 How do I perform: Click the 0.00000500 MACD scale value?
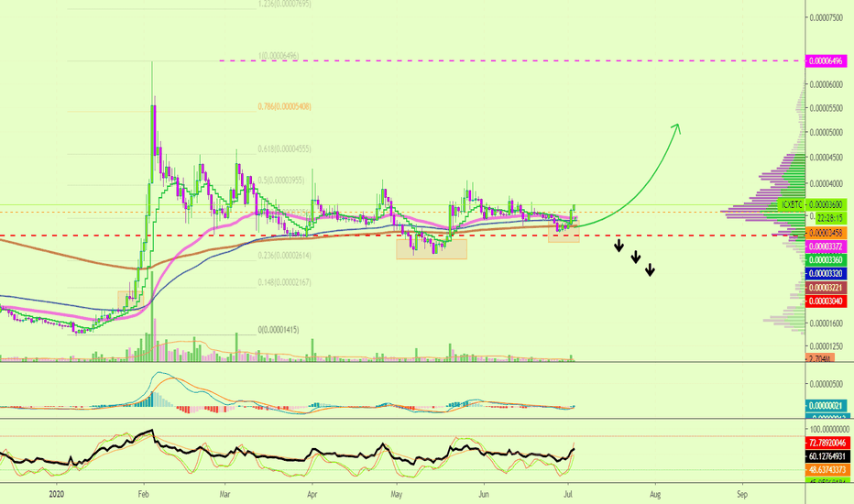point(826,384)
